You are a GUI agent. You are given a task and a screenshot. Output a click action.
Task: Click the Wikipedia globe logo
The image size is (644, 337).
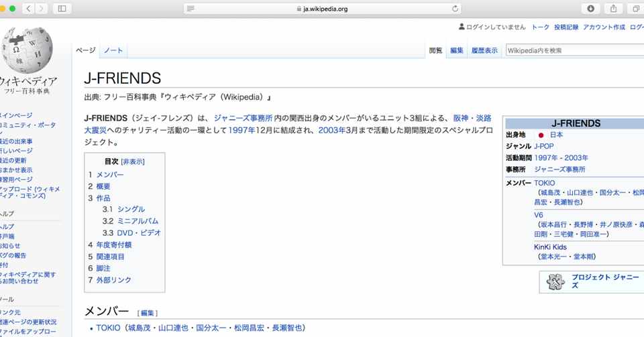[x=27, y=50]
